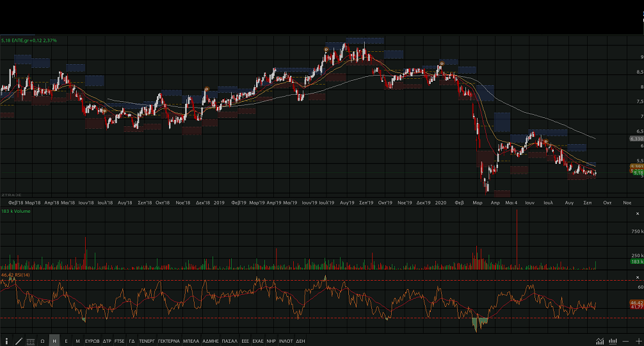
Task: Open the bar indicators icon
Action: (613, 341)
